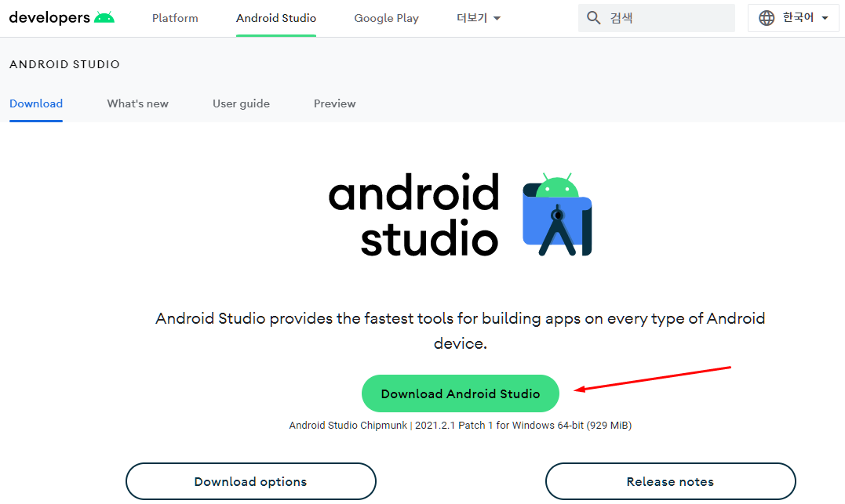Select the Android Studio nav tab
This screenshot has width=845, height=504.
[x=276, y=18]
